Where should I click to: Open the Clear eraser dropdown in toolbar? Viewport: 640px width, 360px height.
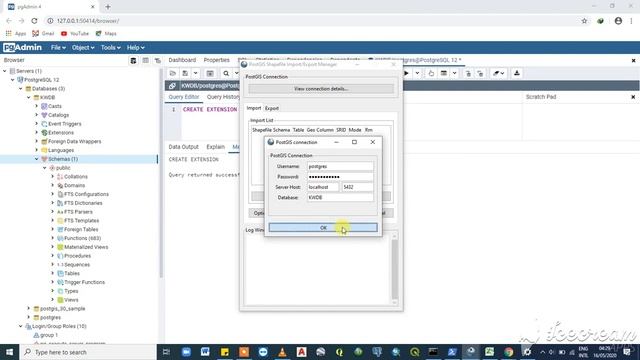498,73
